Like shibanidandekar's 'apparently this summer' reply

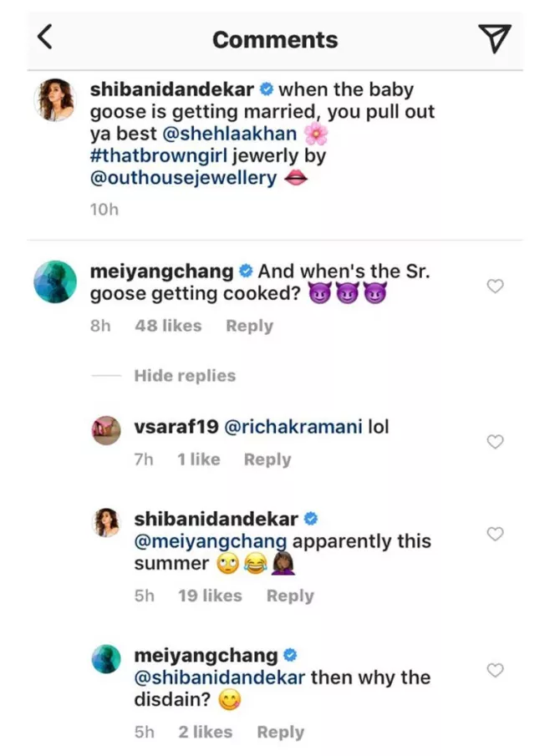[x=495, y=534]
